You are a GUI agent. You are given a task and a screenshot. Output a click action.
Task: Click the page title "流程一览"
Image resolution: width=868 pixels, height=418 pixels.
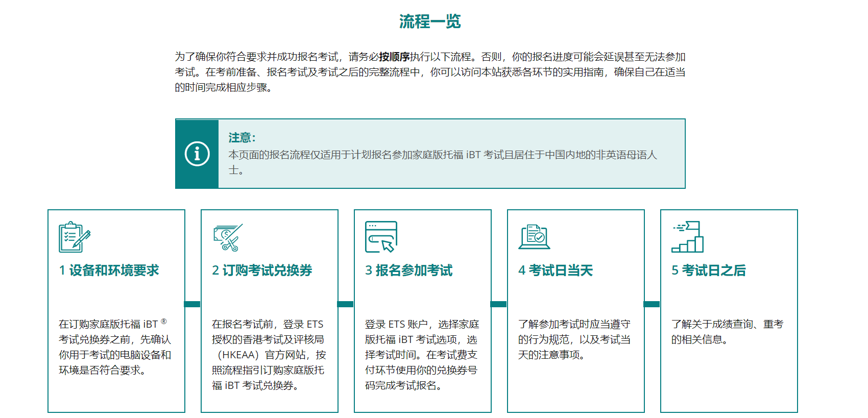pos(430,21)
